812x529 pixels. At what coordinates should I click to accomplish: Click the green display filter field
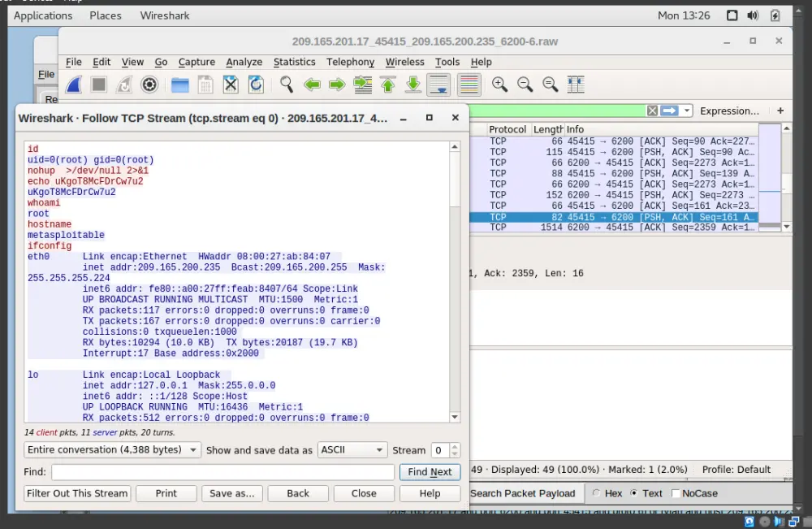558,111
